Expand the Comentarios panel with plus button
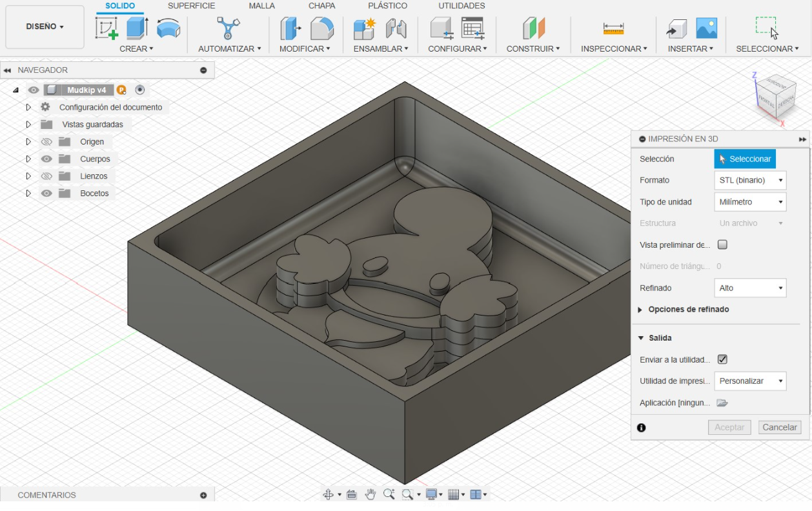Screen dimensions: 812x511 [x=203, y=496]
